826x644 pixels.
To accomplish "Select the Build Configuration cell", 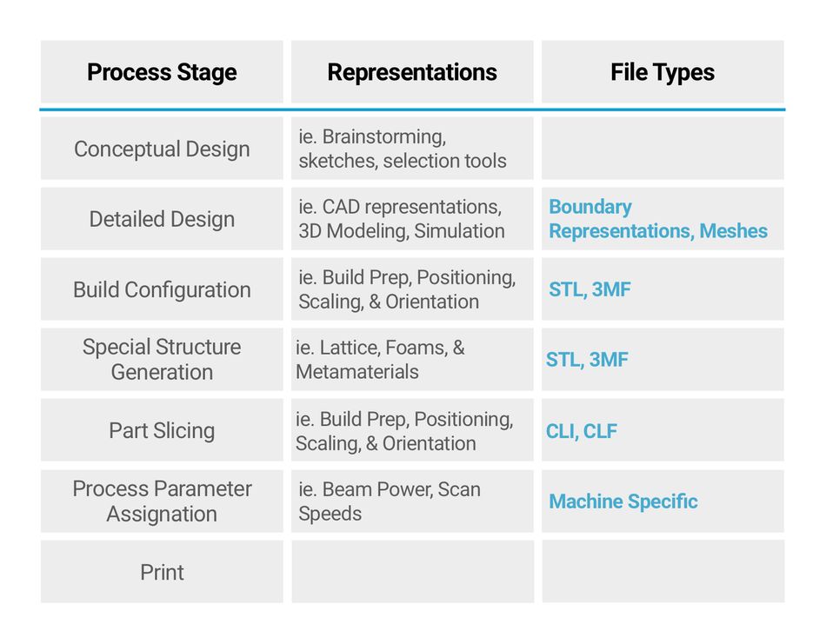I will pyautogui.click(x=162, y=289).
